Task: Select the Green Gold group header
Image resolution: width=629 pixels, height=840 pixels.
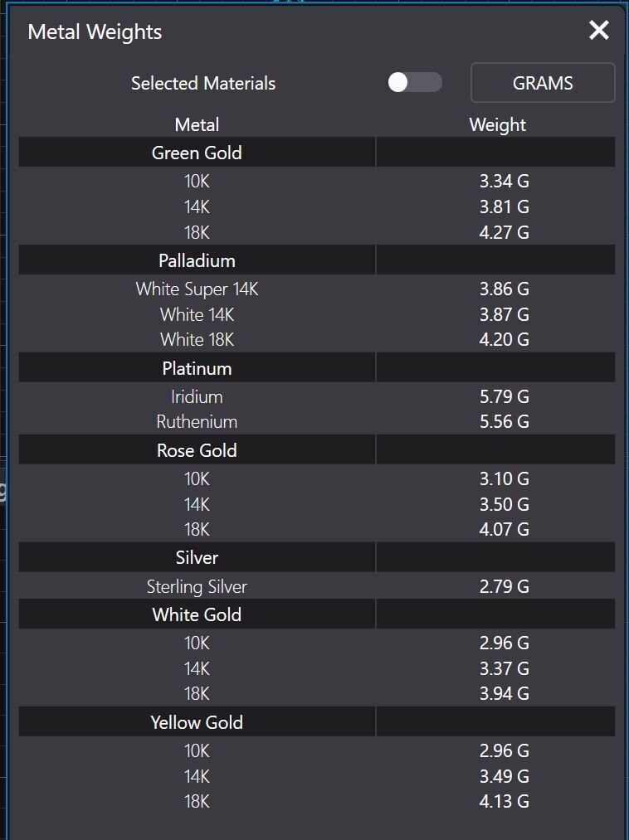Action: (x=197, y=153)
